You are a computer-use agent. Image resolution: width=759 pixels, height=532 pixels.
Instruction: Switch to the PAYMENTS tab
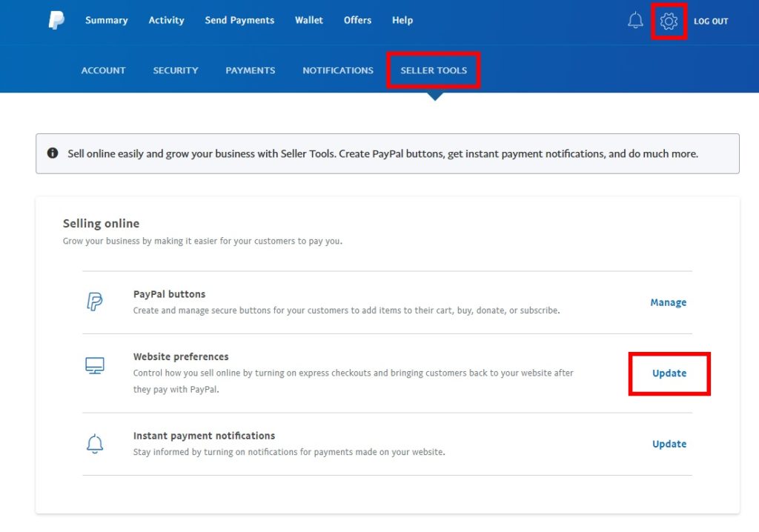point(251,70)
